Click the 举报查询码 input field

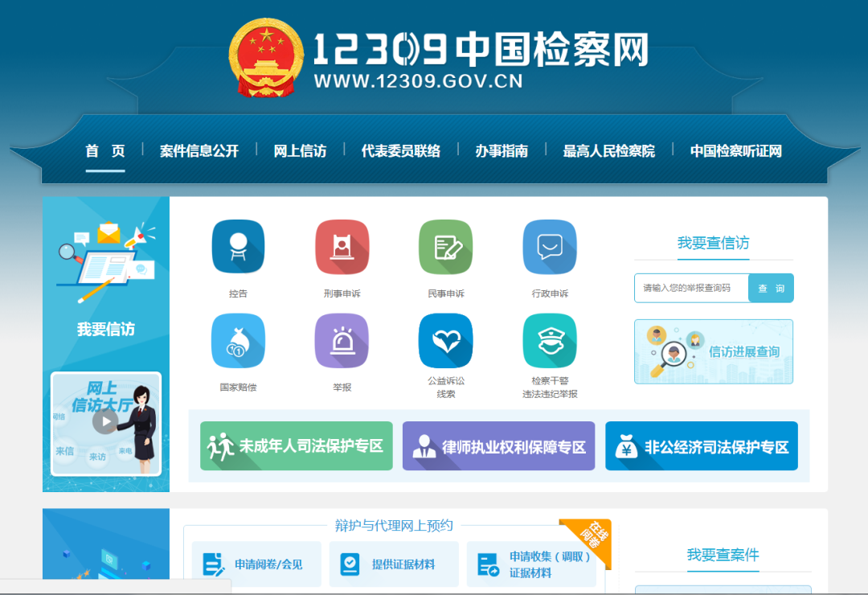coord(691,288)
